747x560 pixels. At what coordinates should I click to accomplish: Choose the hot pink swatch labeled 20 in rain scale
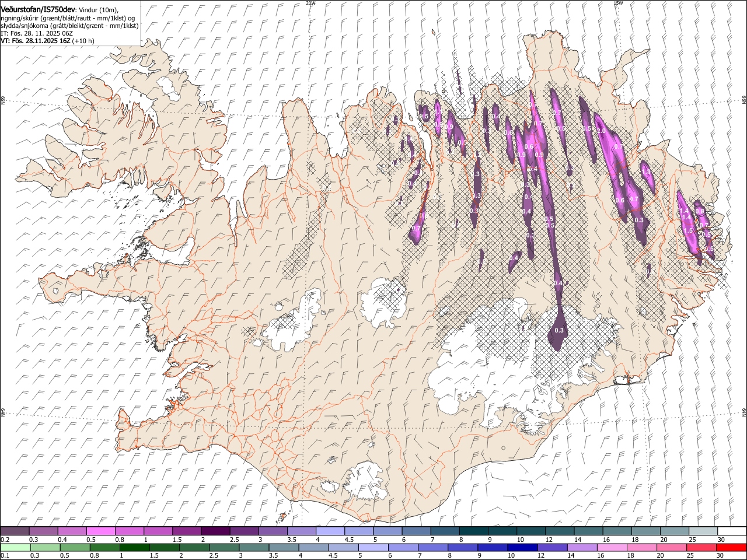tap(671, 548)
